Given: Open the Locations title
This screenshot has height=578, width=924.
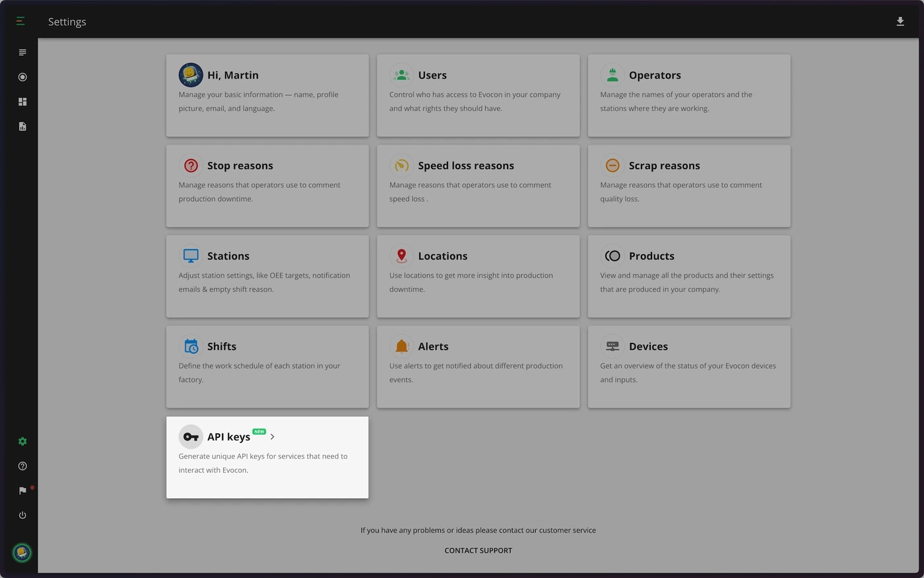Looking at the screenshot, I should (443, 256).
